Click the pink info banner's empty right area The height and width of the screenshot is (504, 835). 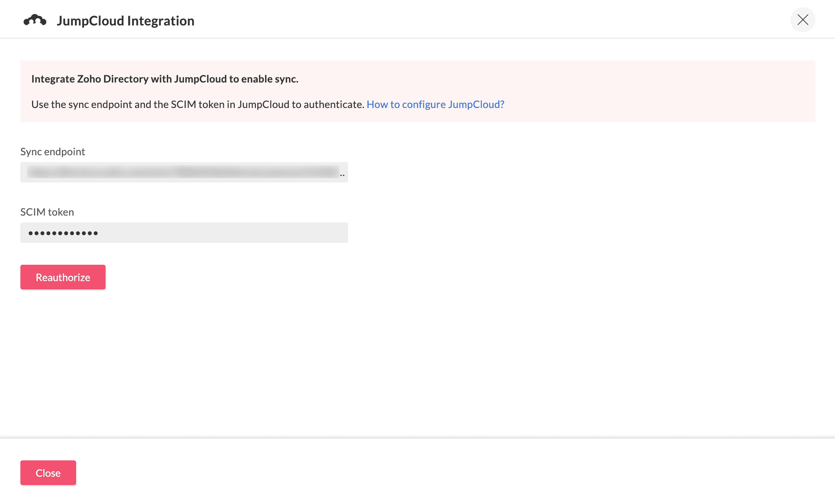(673, 91)
